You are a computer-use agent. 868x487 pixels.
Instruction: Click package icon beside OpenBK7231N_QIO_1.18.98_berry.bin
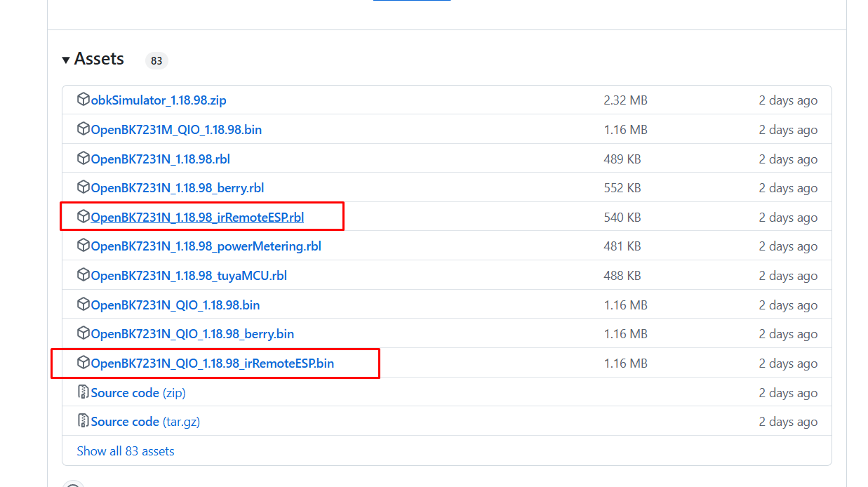click(x=84, y=333)
